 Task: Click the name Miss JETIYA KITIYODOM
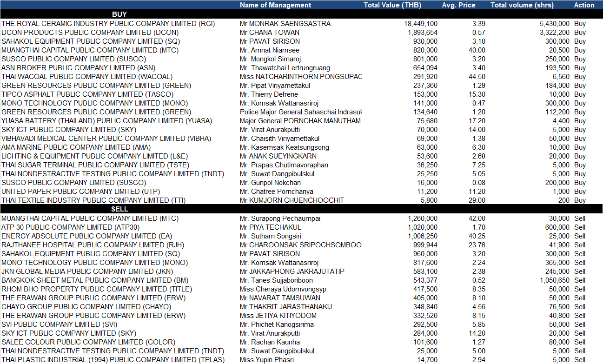278,315
